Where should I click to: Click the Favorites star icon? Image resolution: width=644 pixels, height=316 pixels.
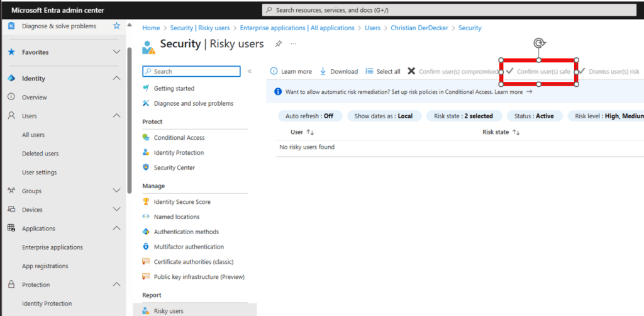click(11, 52)
